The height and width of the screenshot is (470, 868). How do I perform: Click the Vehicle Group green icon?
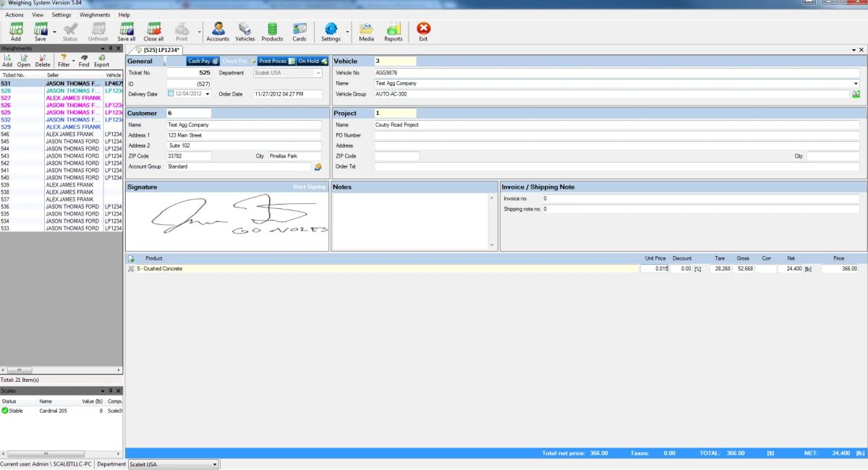point(856,94)
